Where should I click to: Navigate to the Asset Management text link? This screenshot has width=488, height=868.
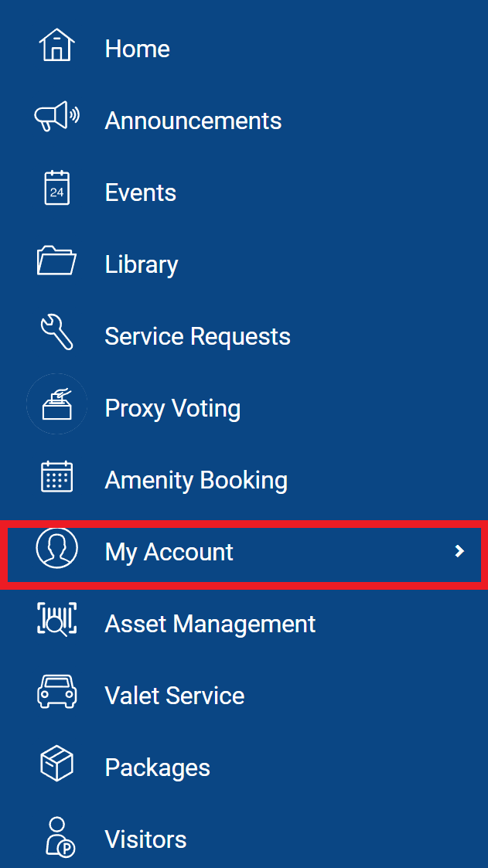point(210,624)
